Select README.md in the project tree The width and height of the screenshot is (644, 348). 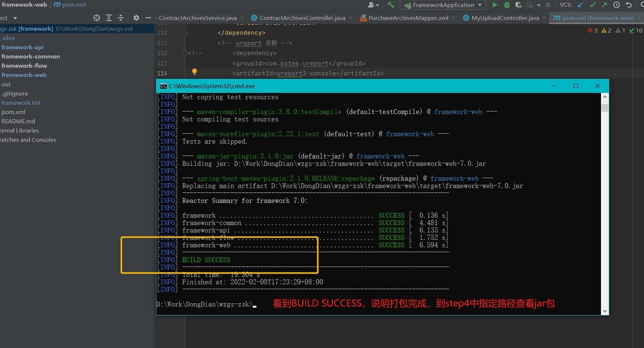click(x=18, y=121)
